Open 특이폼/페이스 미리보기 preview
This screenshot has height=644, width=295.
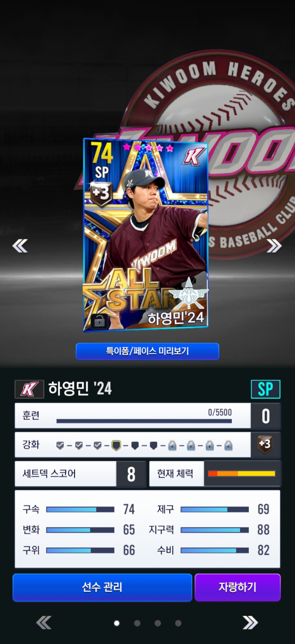147,351
